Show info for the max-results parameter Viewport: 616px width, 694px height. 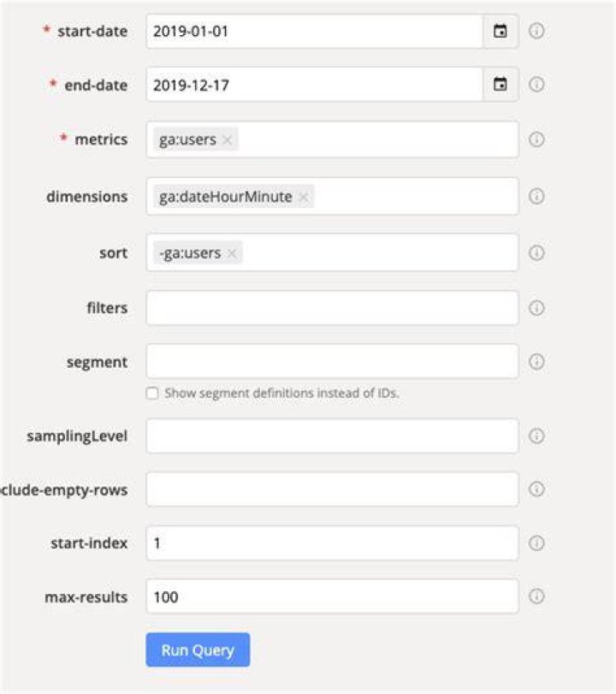click(x=536, y=596)
